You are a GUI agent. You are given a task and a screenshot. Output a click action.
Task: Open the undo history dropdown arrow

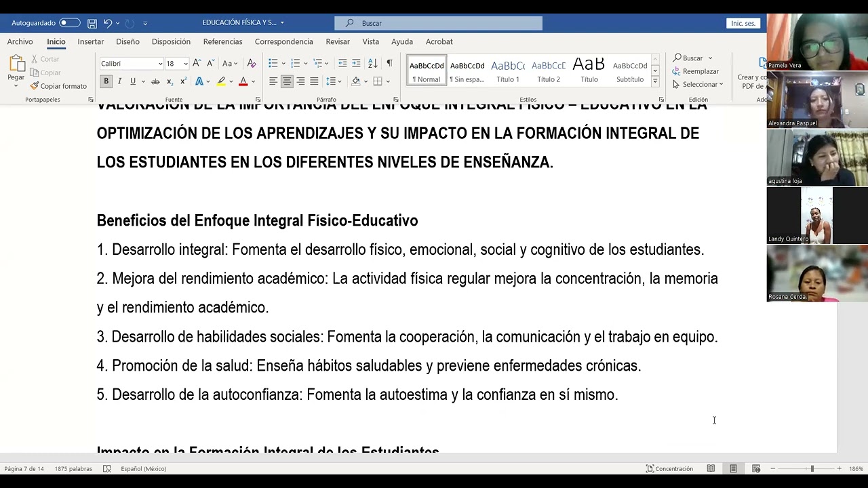(118, 23)
